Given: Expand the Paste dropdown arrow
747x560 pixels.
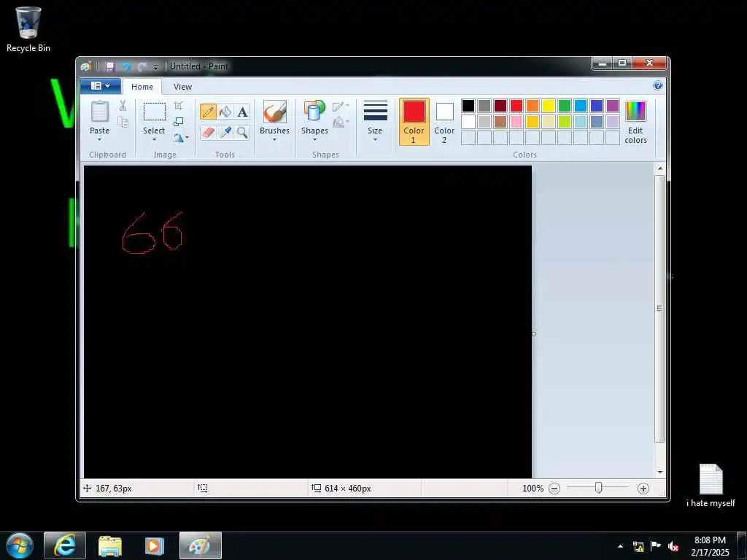Looking at the screenshot, I should point(99,139).
